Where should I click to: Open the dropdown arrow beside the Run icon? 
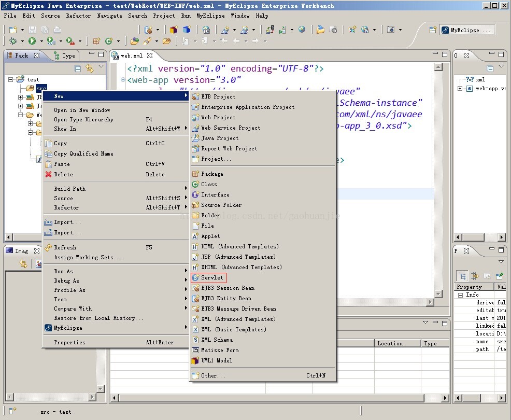point(41,41)
